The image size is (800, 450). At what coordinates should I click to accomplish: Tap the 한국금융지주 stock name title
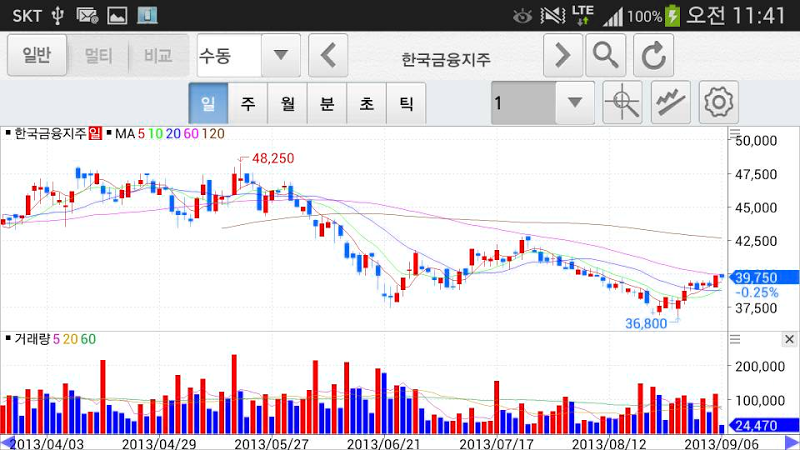click(445, 60)
